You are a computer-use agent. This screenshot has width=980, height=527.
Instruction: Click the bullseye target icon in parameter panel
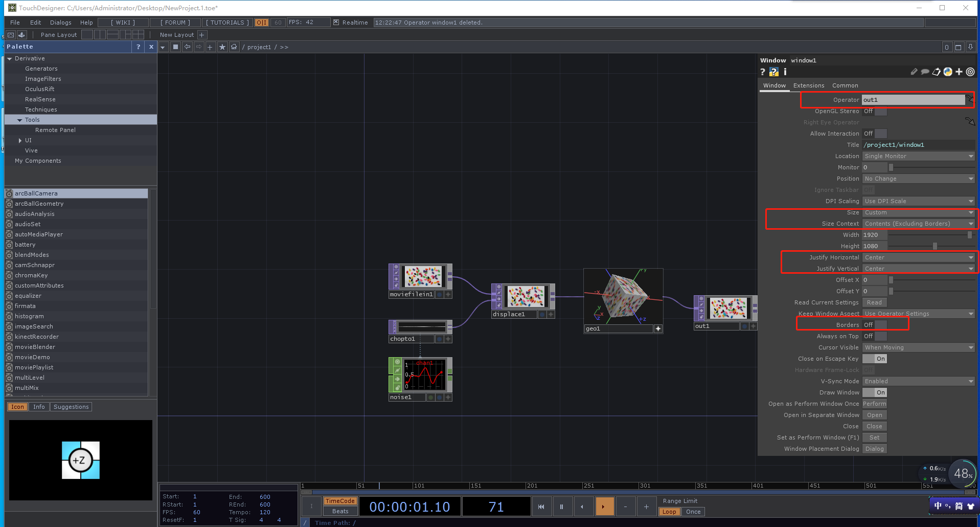pos(970,72)
